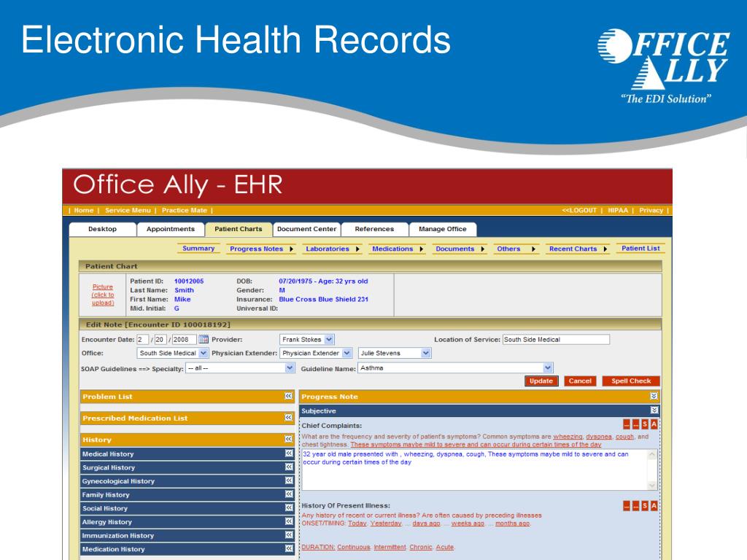Open the References tab
Viewport: 747px width, 560px height.
point(374,229)
